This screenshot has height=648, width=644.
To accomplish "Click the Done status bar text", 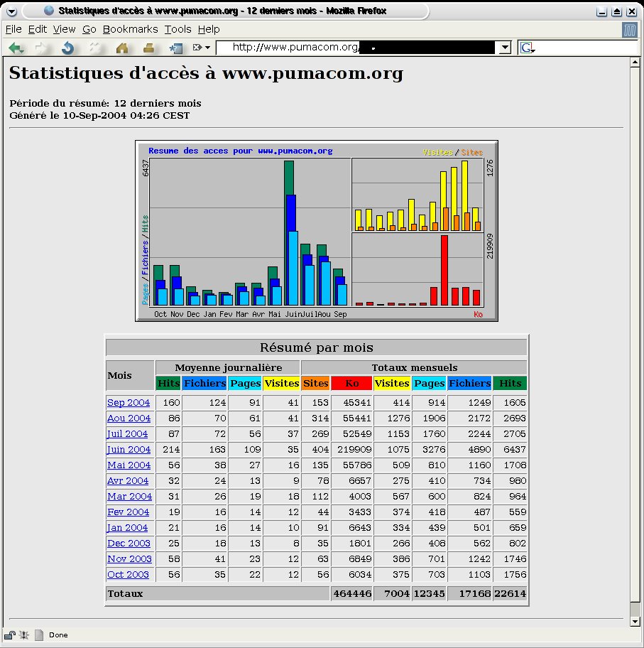I will [58, 635].
